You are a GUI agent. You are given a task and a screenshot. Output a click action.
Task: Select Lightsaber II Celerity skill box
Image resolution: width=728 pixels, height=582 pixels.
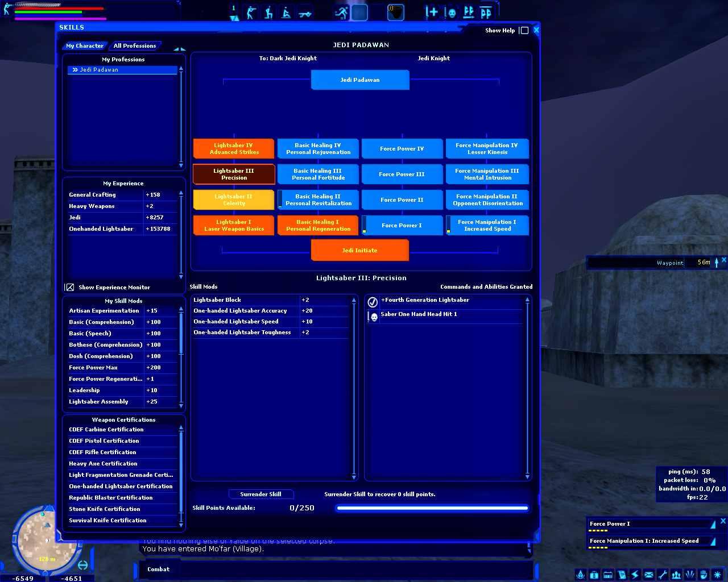click(234, 199)
